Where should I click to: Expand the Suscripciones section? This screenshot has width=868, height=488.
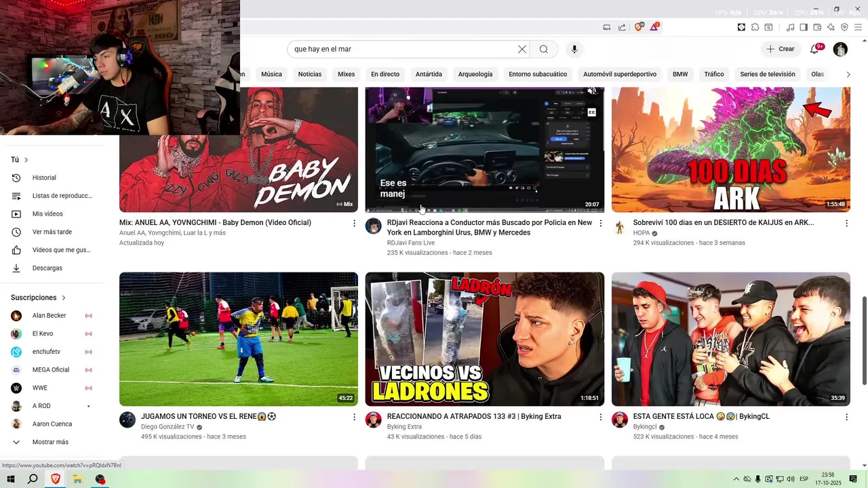(38, 298)
